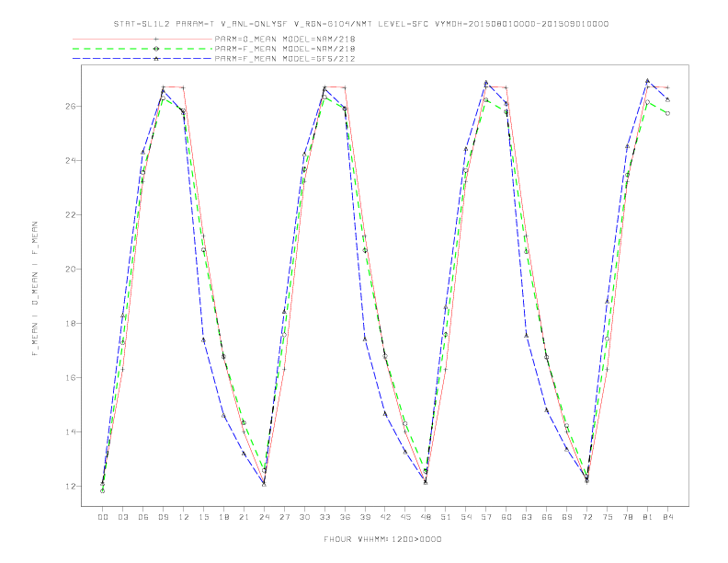Click y-axis tick label 22
The height and width of the screenshot is (563, 728).
(70, 214)
